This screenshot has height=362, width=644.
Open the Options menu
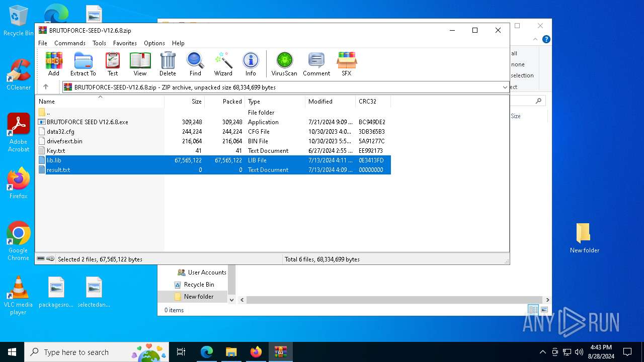click(154, 43)
